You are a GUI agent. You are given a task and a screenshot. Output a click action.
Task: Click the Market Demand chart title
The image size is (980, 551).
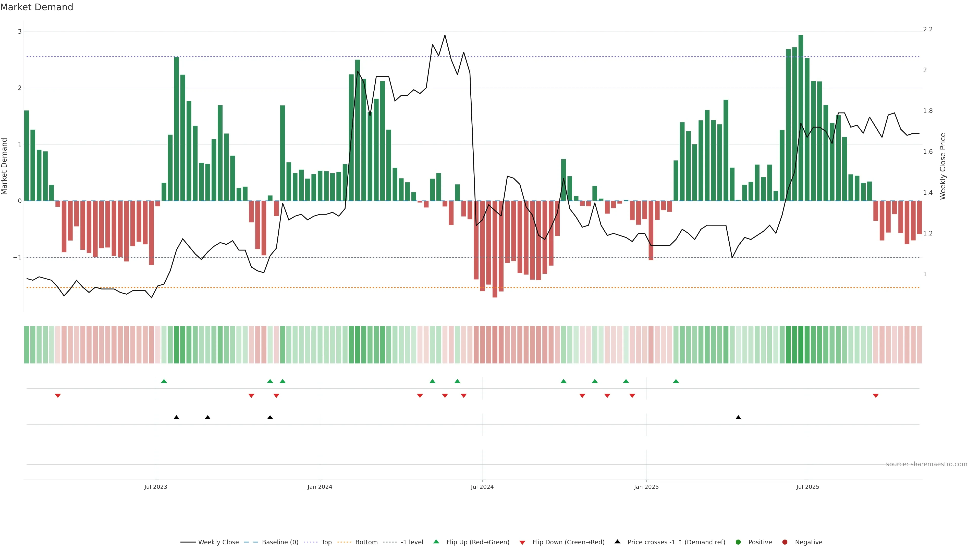pyautogui.click(x=36, y=7)
